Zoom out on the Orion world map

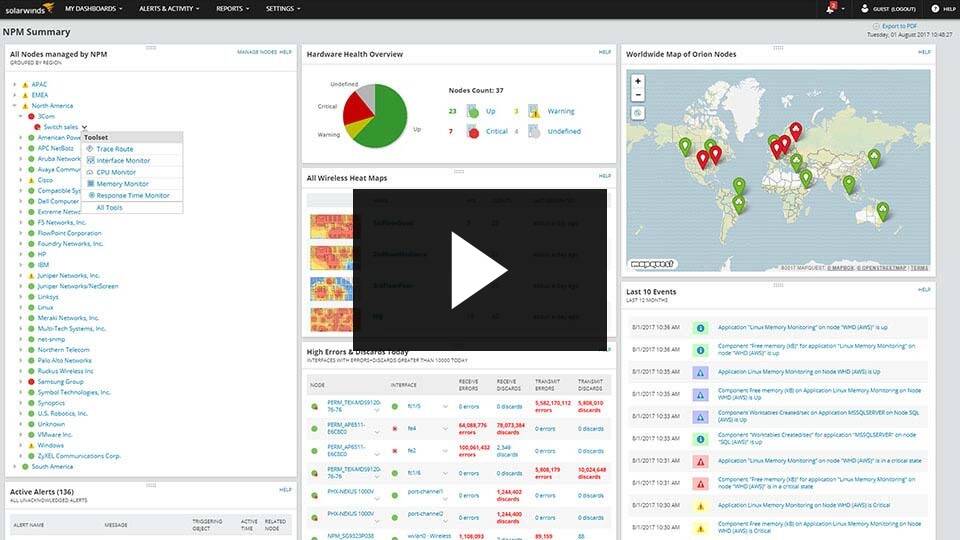point(637,95)
